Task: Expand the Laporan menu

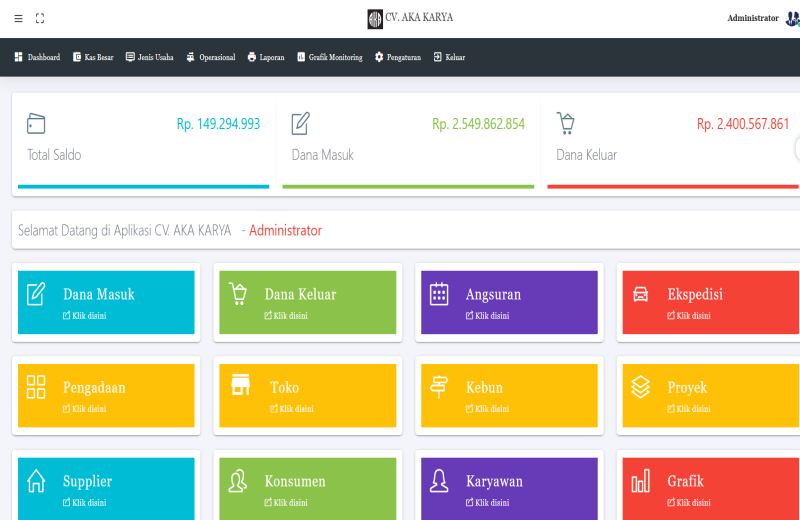Action: point(266,57)
